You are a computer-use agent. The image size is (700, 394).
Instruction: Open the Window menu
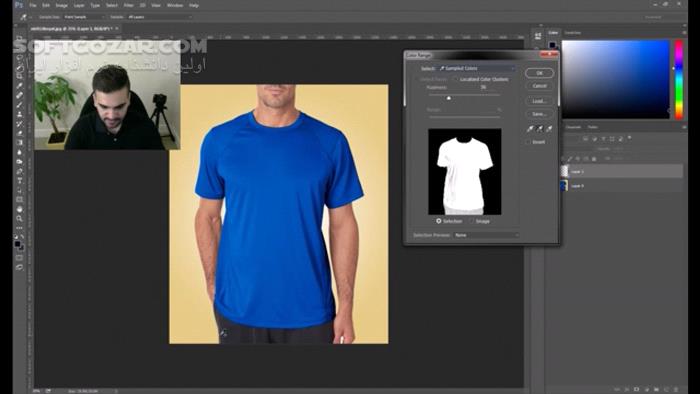click(175, 5)
